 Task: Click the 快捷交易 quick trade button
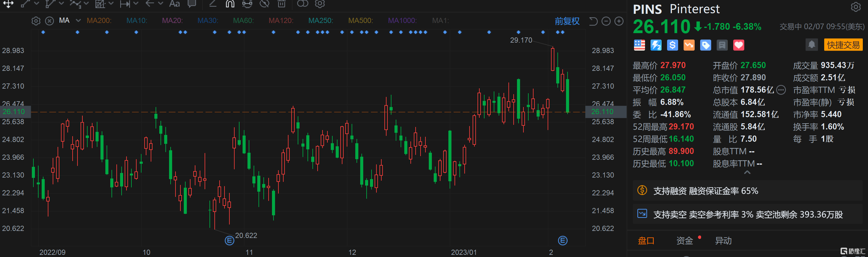coord(843,45)
